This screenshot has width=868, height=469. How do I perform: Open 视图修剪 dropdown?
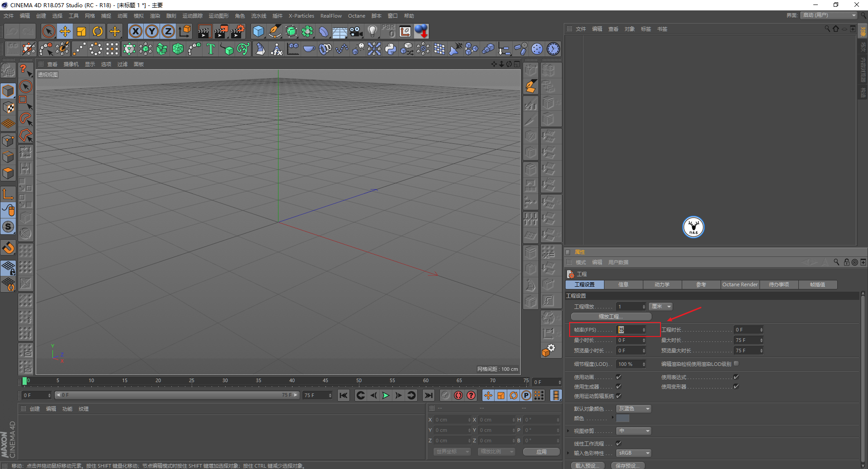633,431
